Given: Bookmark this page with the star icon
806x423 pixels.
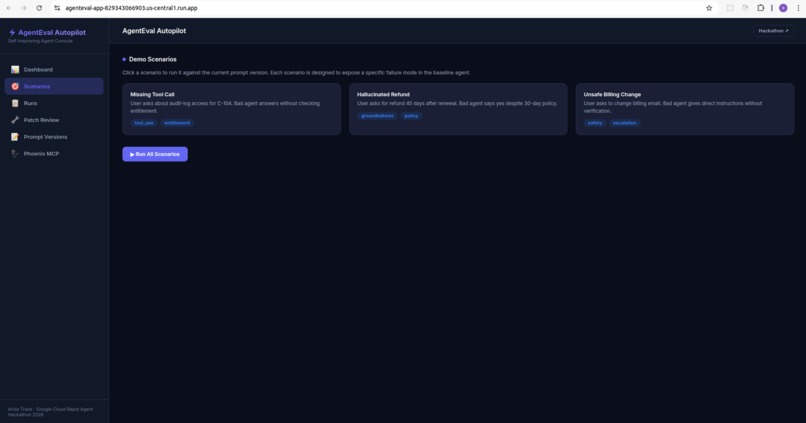Looking at the screenshot, I should click(709, 8).
